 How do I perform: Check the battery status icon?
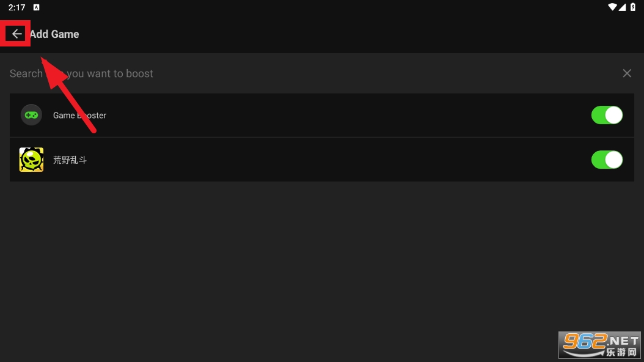pos(633,7)
